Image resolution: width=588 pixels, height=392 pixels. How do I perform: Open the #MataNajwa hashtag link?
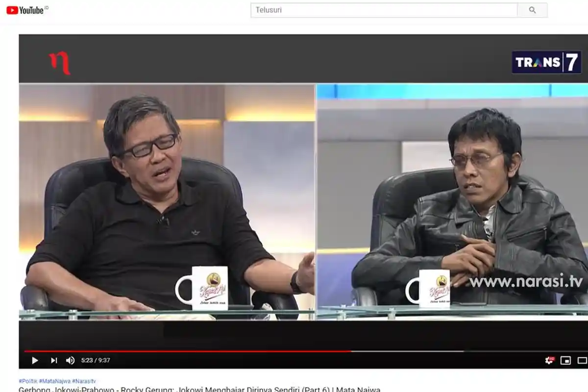click(54, 381)
